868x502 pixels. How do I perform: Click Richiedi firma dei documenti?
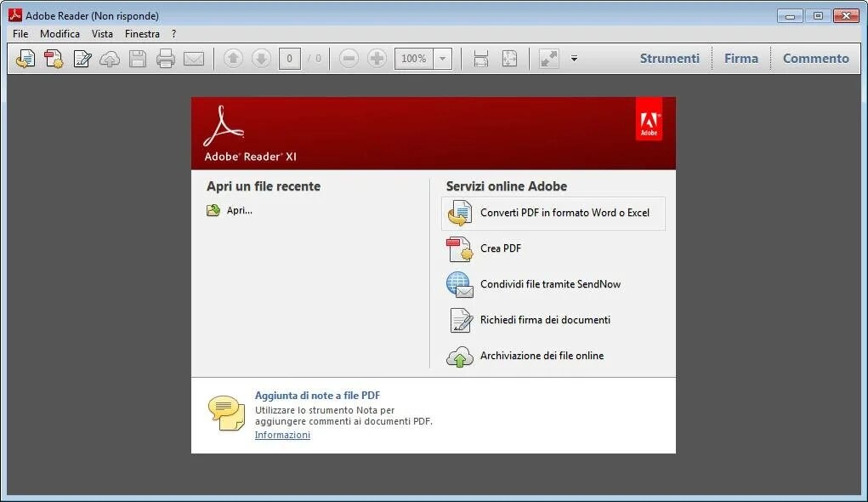tap(545, 320)
